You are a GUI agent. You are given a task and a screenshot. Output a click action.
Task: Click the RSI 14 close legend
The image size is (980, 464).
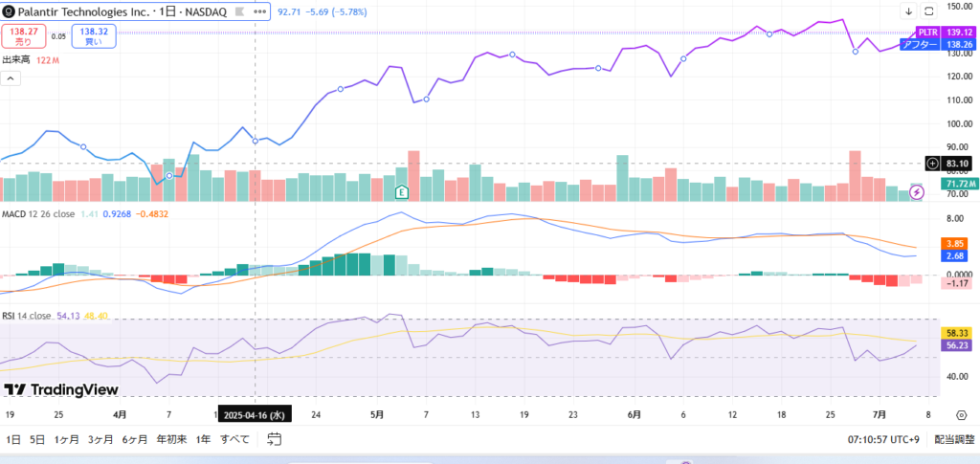coord(27,316)
